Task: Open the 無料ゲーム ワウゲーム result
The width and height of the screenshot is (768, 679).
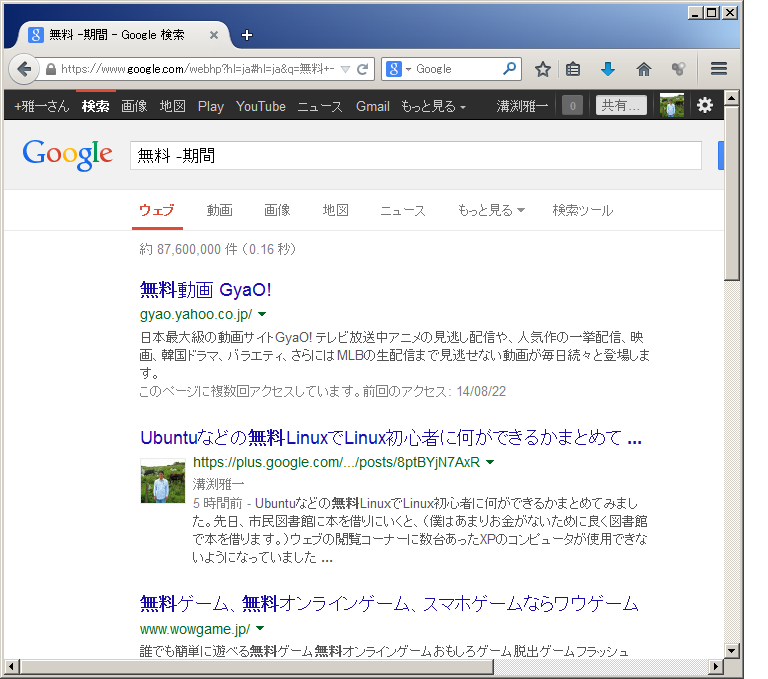Action: 389,604
